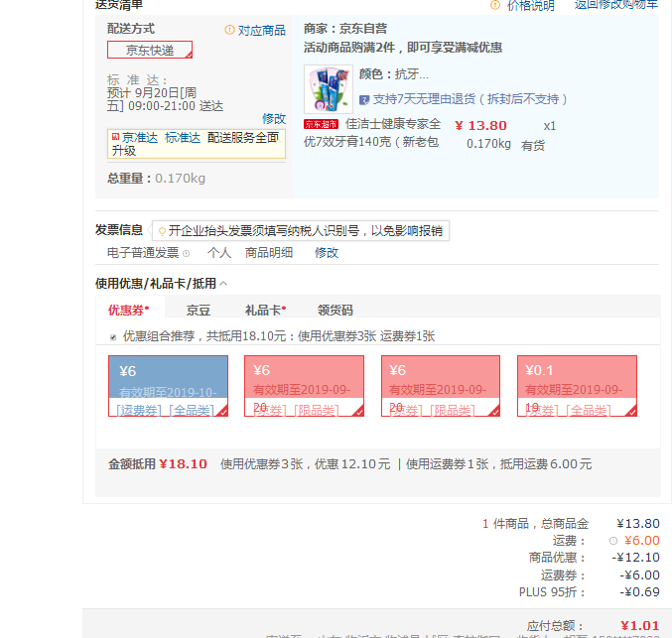This screenshot has height=638, width=672.
Task: Click 总重量 0.170kg text
Action: pos(156,179)
